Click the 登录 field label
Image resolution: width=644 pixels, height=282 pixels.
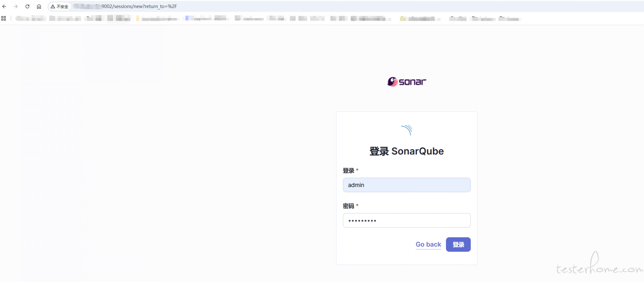click(348, 171)
